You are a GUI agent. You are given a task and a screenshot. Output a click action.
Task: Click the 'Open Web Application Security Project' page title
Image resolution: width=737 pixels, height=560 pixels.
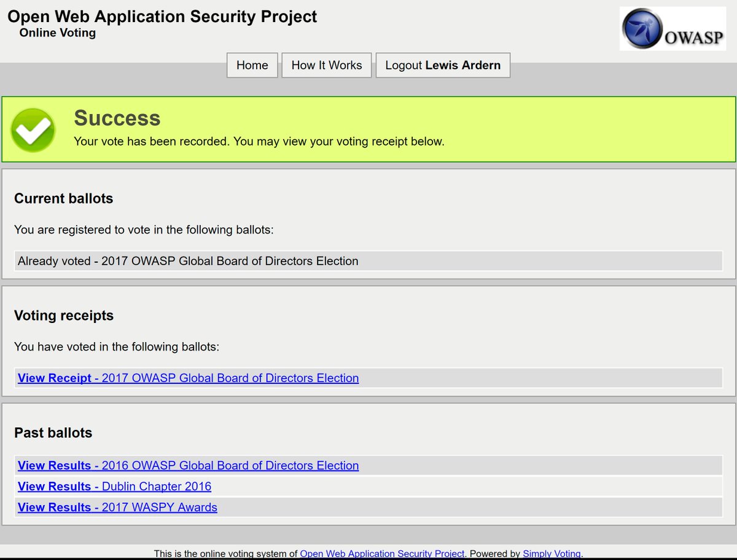pos(162,17)
